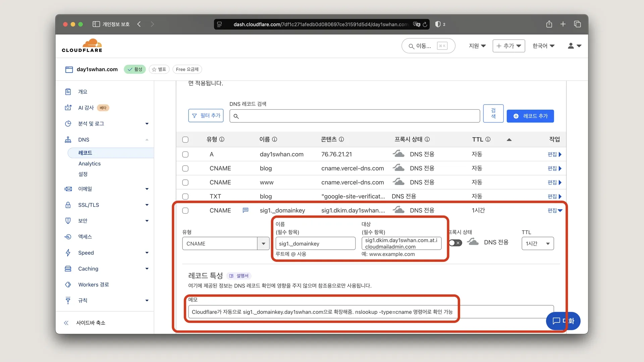Screen dimensions: 644x362
Task: Open the Safari sidebar panel icon
Action: (x=96, y=24)
